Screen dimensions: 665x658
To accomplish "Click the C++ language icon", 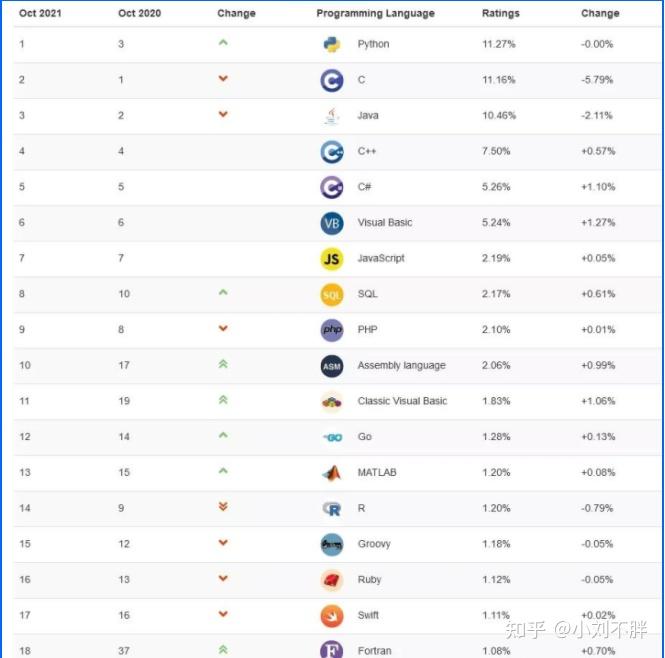I will point(332,152).
